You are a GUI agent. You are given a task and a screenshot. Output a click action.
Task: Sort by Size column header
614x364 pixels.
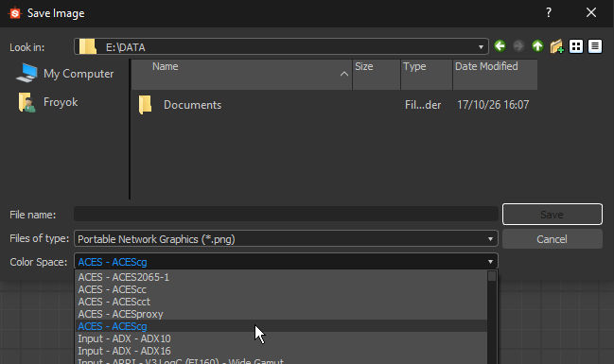377,75
